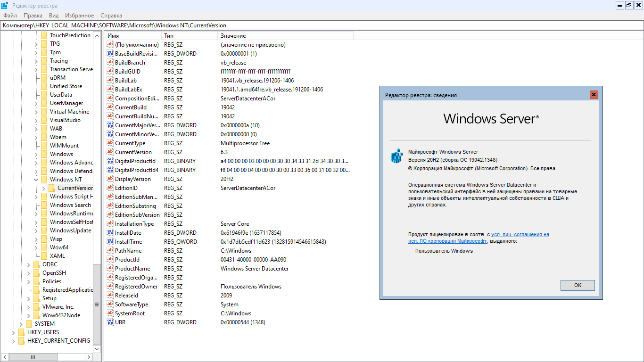The height and width of the screenshot is (362, 644).
Task: Click the CurrentMajorVersionNumber binary icon
Action: pos(110,125)
